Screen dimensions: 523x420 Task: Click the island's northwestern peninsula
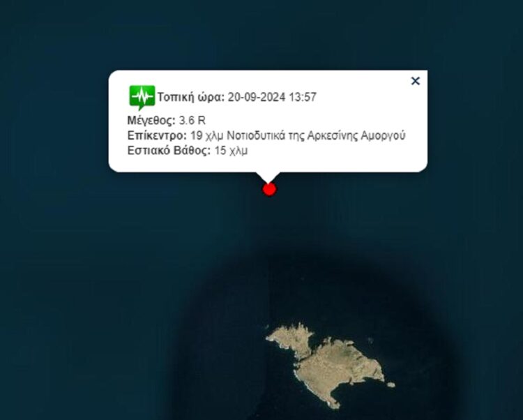click(x=290, y=338)
